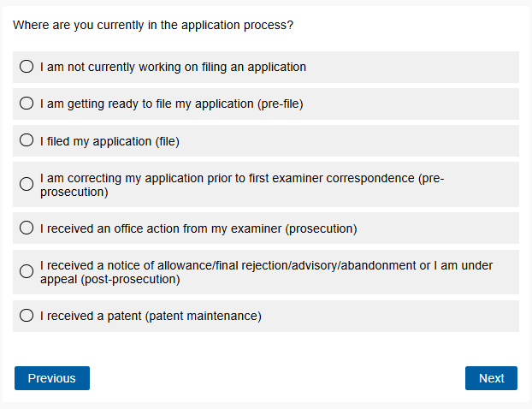The image size is (532, 409).
Task: Click the 'I filed my application (file)' label text
Action: tap(109, 141)
